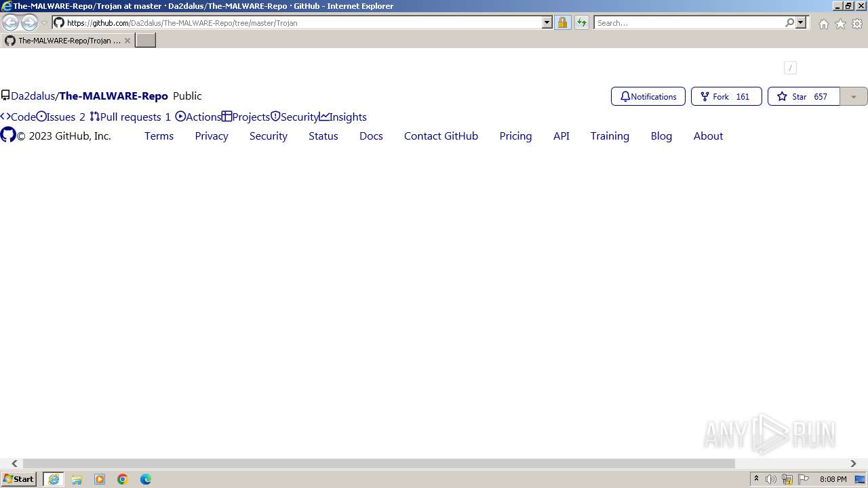The image size is (868, 488).
Task: Select The-MALWARE-Repo/Trojan browser tab
Action: tap(68, 41)
